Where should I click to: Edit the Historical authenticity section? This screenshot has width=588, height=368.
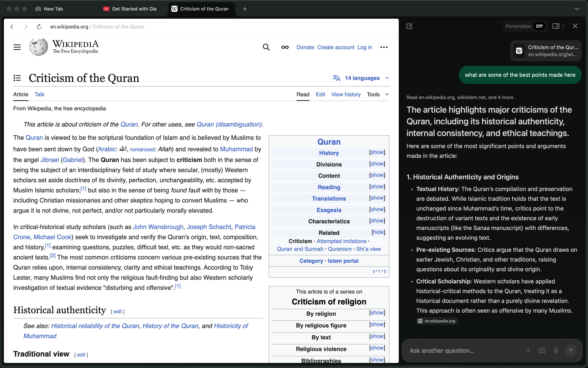click(118, 311)
